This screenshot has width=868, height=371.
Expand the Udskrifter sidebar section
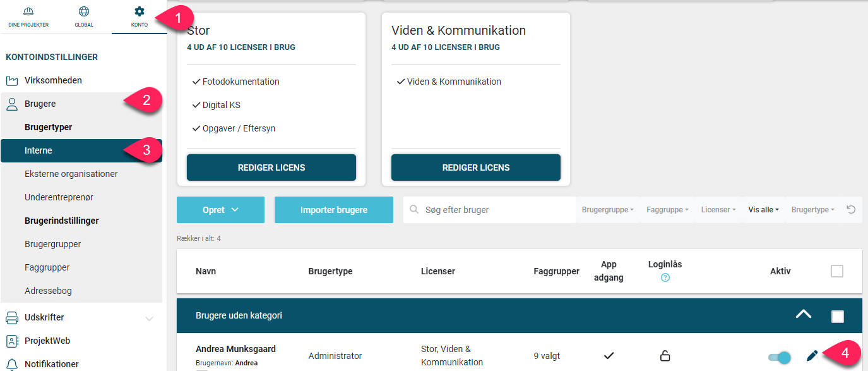pos(149,319)
